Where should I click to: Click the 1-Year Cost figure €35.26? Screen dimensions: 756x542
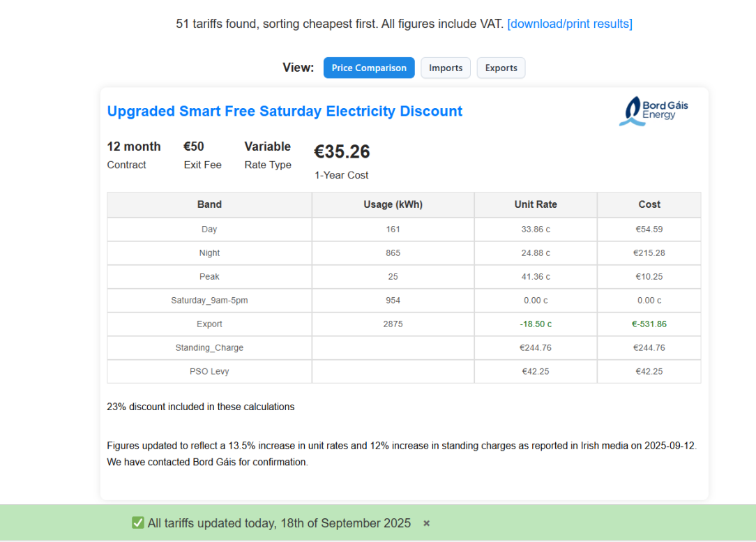tap(342, 151)
